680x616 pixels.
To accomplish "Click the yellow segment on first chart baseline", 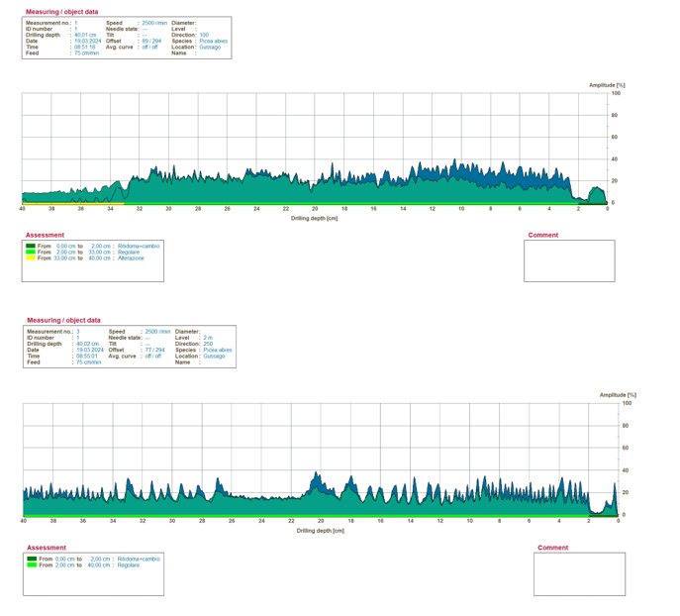I will click(73, 203).
